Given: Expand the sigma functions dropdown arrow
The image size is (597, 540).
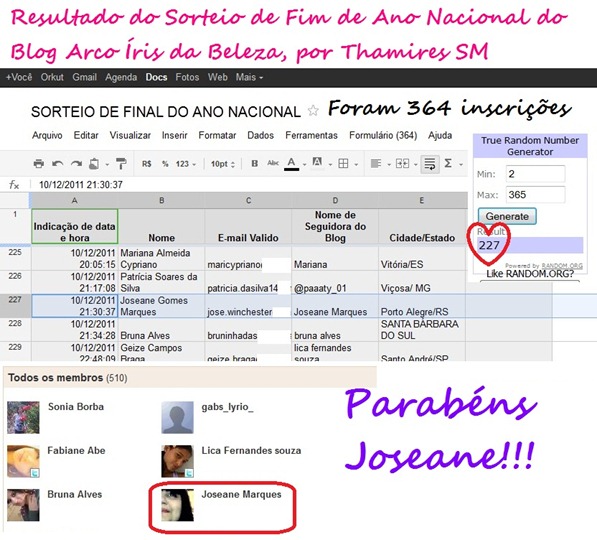Looking at the screenshot, I should (x=461, y=165).
